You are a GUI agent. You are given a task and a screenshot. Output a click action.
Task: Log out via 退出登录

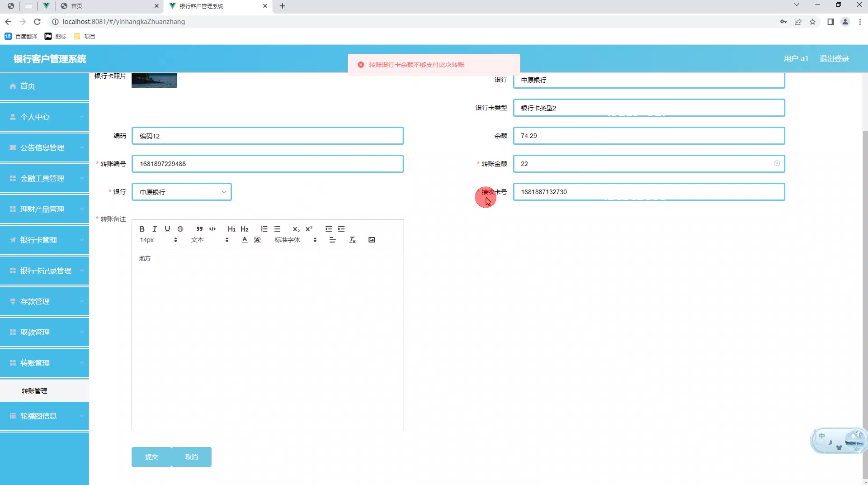click(834, 59)
